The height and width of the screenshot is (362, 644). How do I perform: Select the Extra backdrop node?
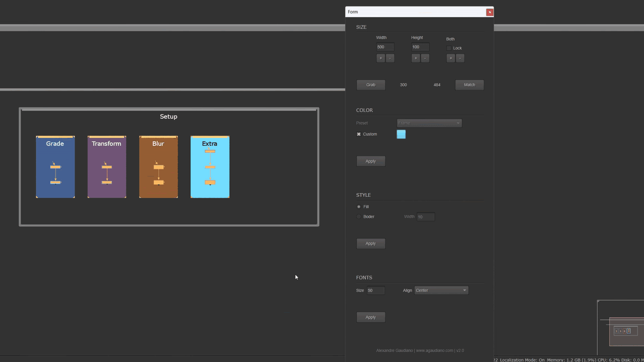(210, 143)
